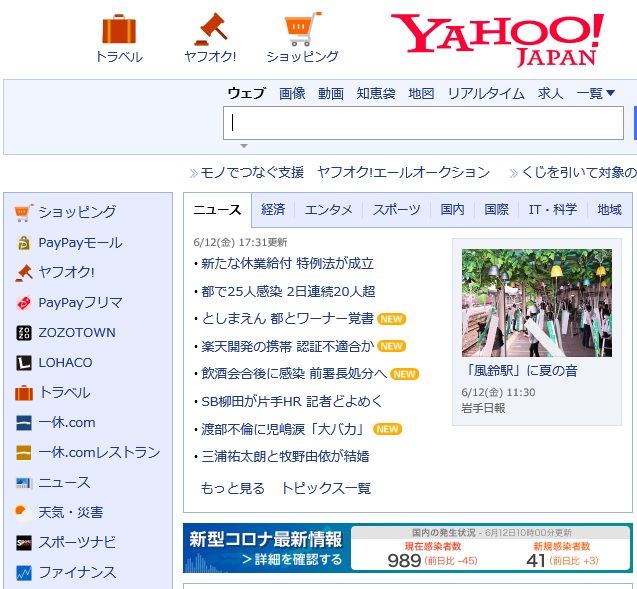Click sidebar ヤフオク! gavel icon
This screenshot has height=589, width=637.
pos(24,273)
